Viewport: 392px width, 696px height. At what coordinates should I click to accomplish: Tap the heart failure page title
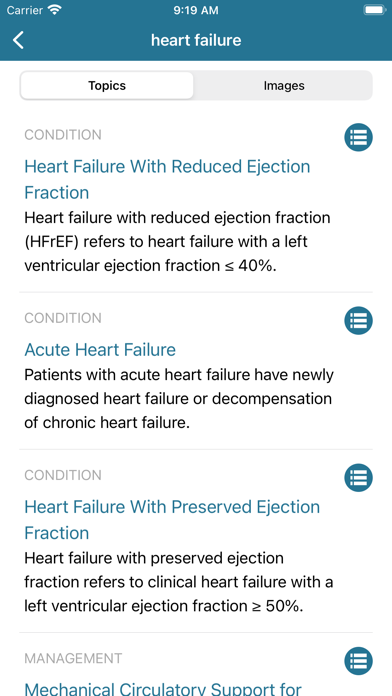[x=196, y=40]
